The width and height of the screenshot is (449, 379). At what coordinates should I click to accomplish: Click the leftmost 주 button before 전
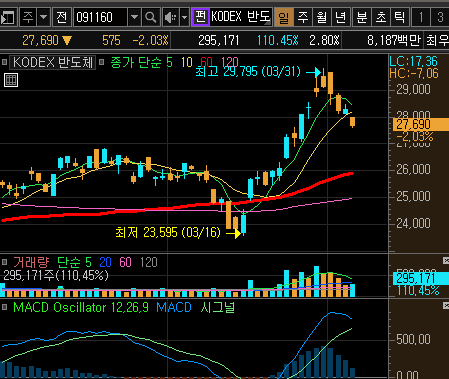pos(28,17)
